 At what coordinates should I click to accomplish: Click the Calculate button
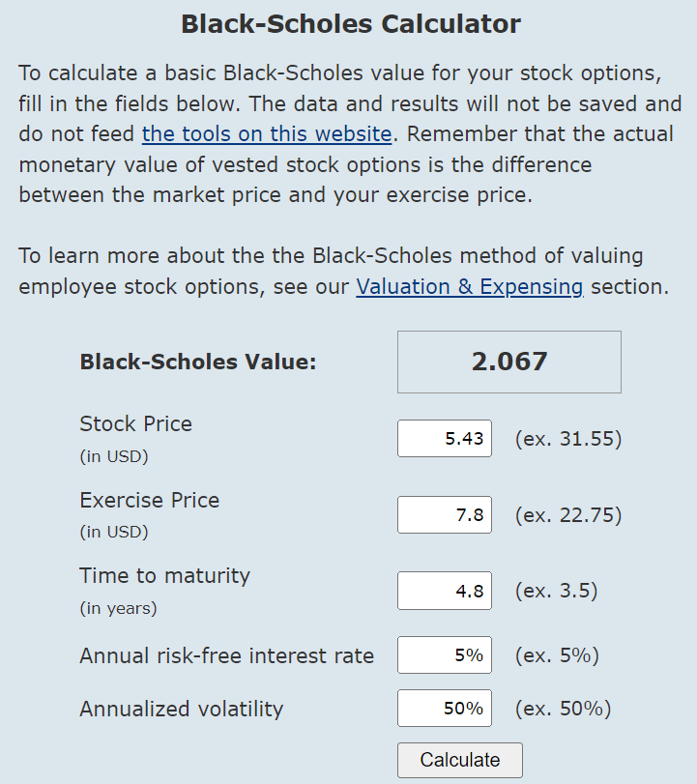[x=460, y=760]
